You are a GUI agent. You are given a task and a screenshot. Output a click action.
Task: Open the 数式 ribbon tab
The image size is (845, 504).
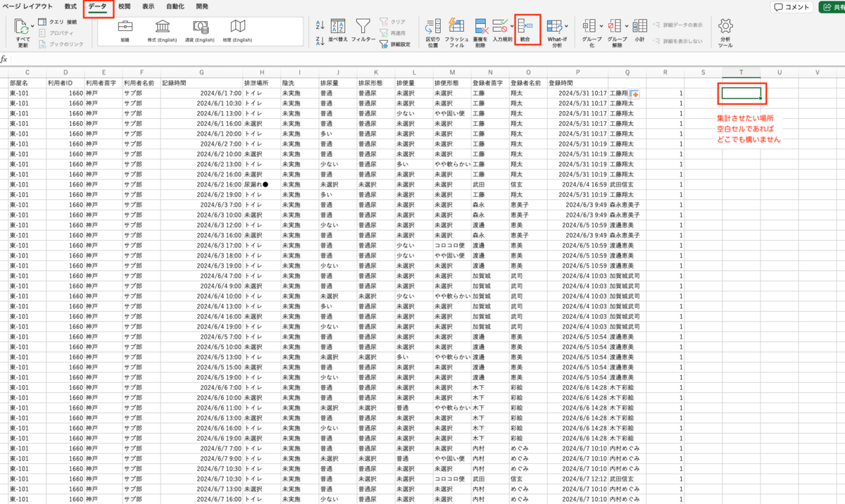point(71,6)
